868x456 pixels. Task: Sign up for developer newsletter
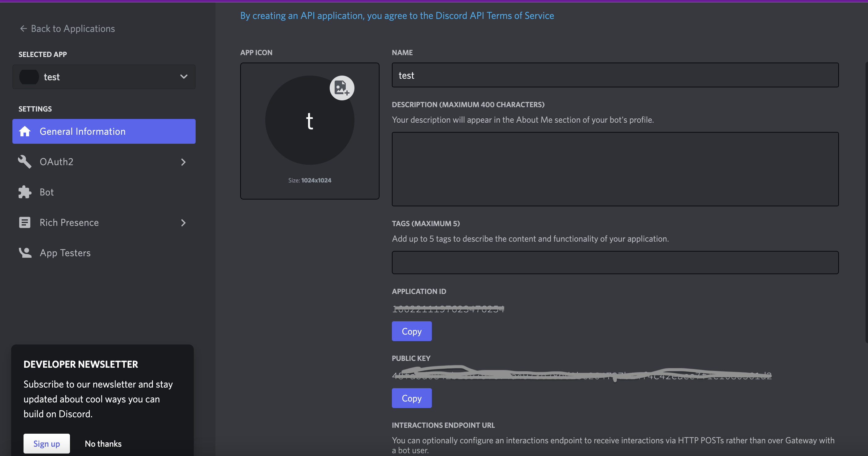pyautogui.click(x=46, y=444)
